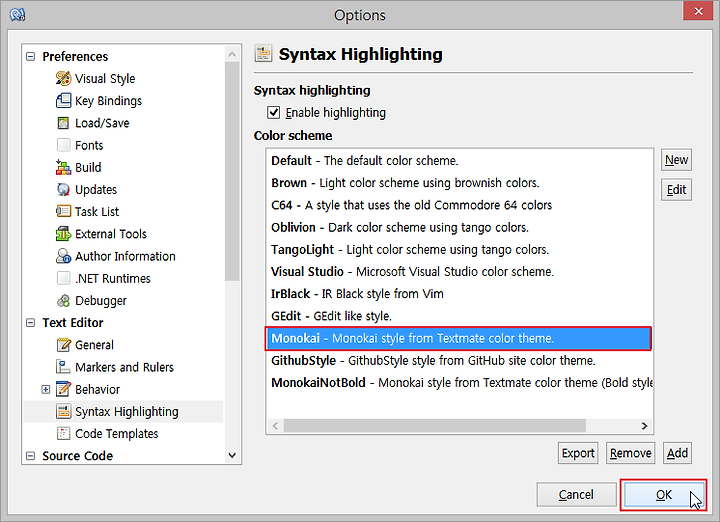Click the Edit color scheme button

(676, 190)
